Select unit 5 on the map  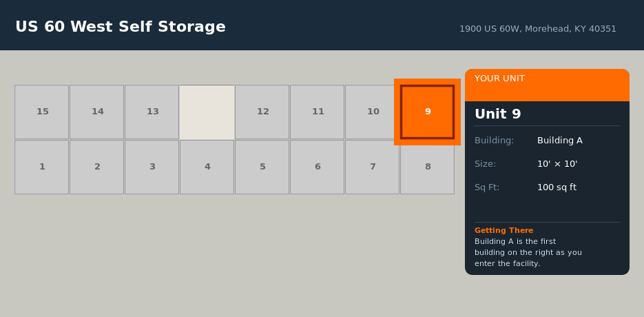click(x=262, y=167)
